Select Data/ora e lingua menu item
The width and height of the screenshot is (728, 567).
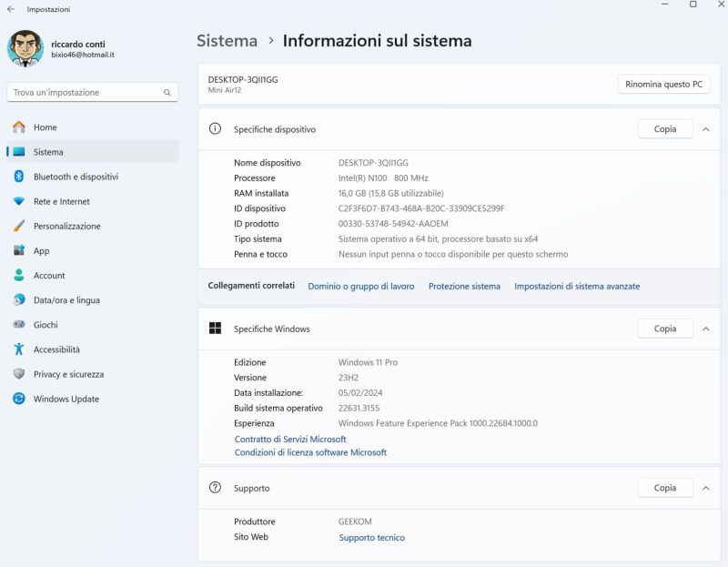click(66, 300)
